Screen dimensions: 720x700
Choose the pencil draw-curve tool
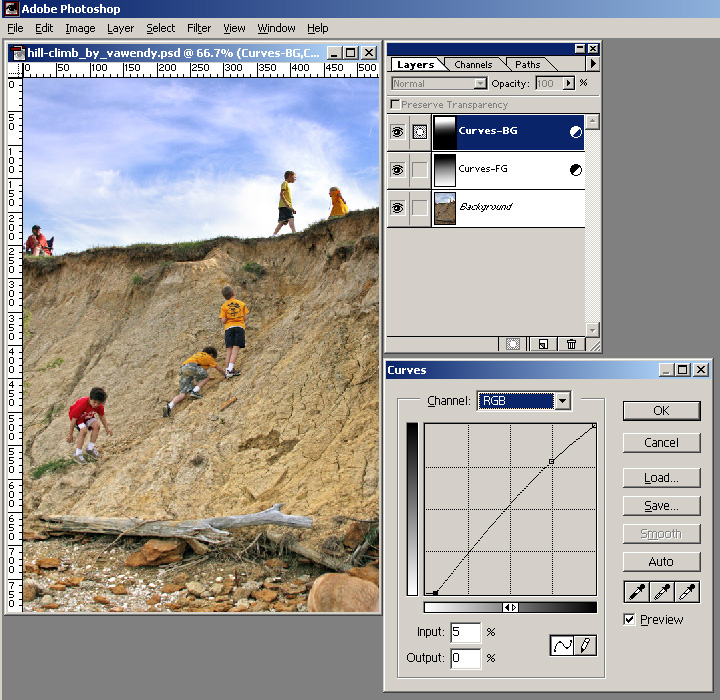[585, 646]
